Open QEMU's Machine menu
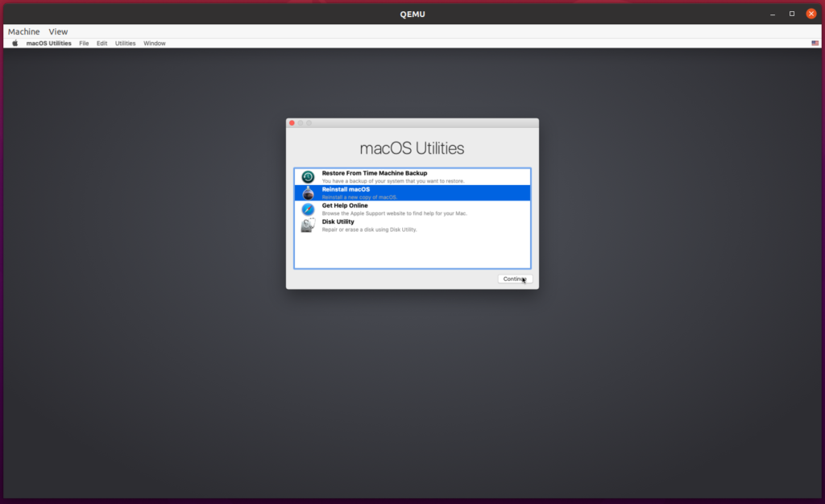 click(x=23, y=31)
